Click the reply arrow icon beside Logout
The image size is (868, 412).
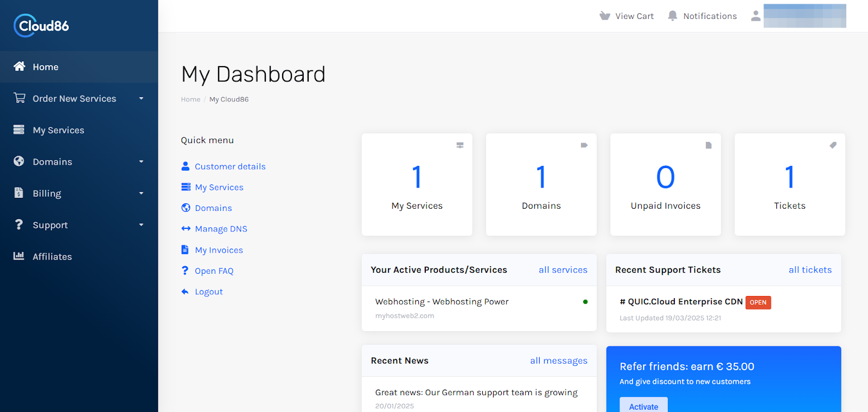(x=185, y=292)
